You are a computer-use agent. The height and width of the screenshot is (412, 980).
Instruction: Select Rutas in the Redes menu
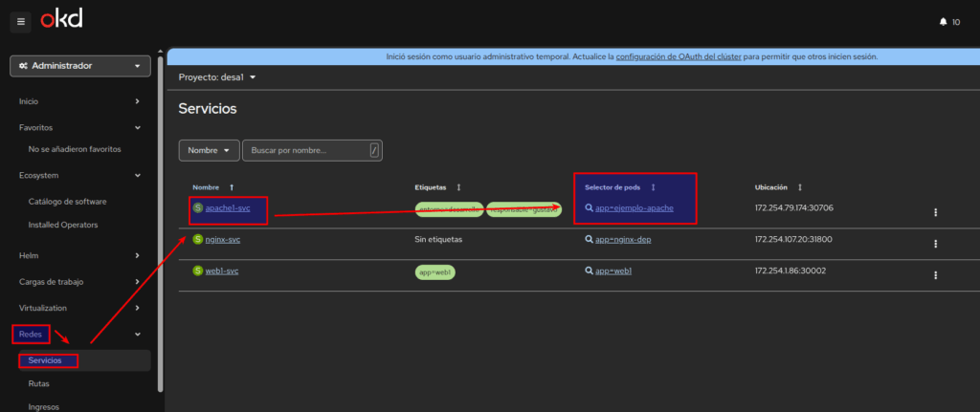coord(39,383)
